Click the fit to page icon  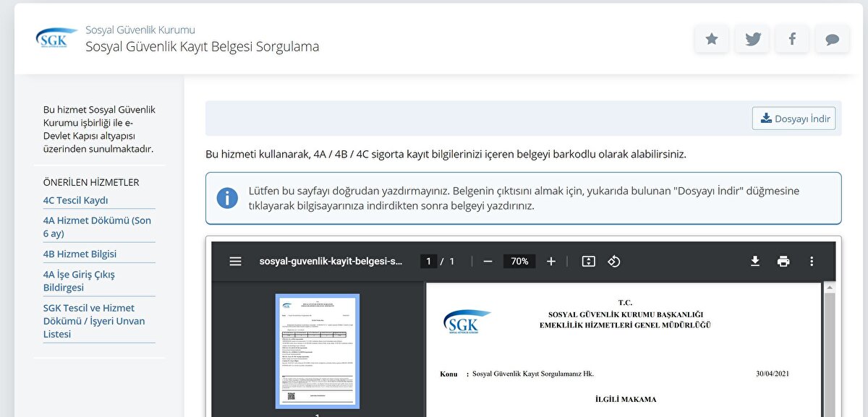[x=589, y=262]
